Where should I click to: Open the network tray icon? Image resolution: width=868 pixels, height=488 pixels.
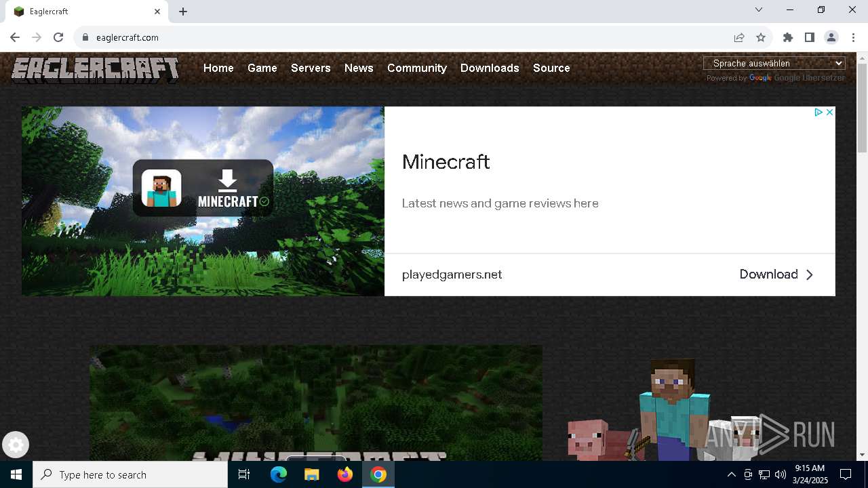click(x=764, y=474)
